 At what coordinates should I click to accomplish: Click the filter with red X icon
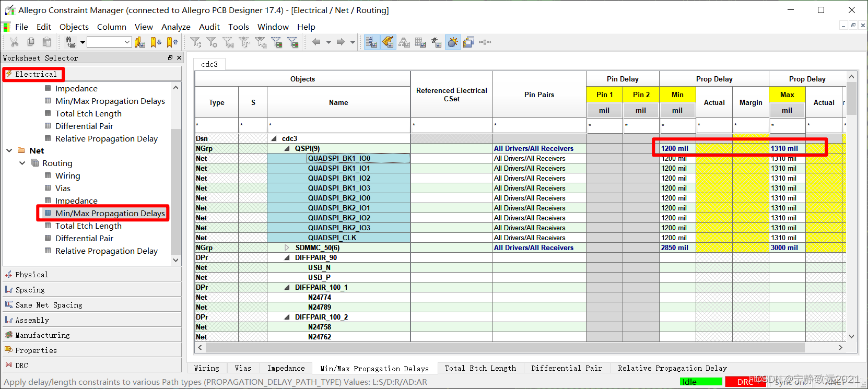tap(212, 42)
